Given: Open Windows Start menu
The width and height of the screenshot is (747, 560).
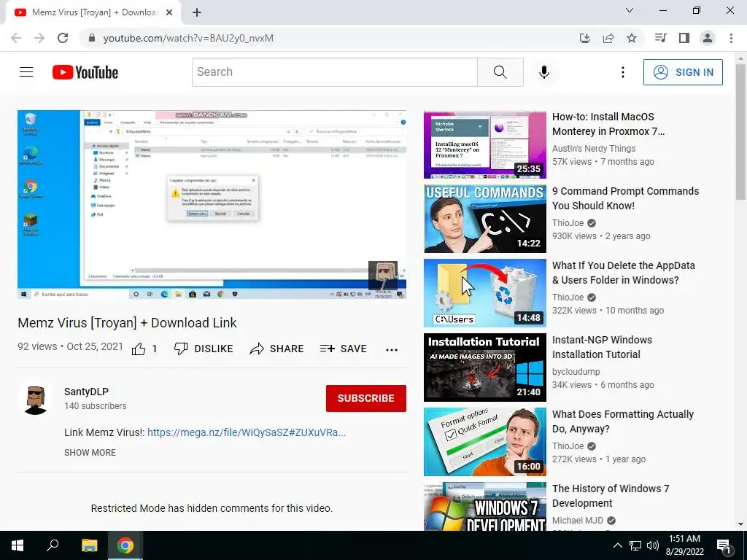Looking at the screenshot, I should tap(18, 545).
